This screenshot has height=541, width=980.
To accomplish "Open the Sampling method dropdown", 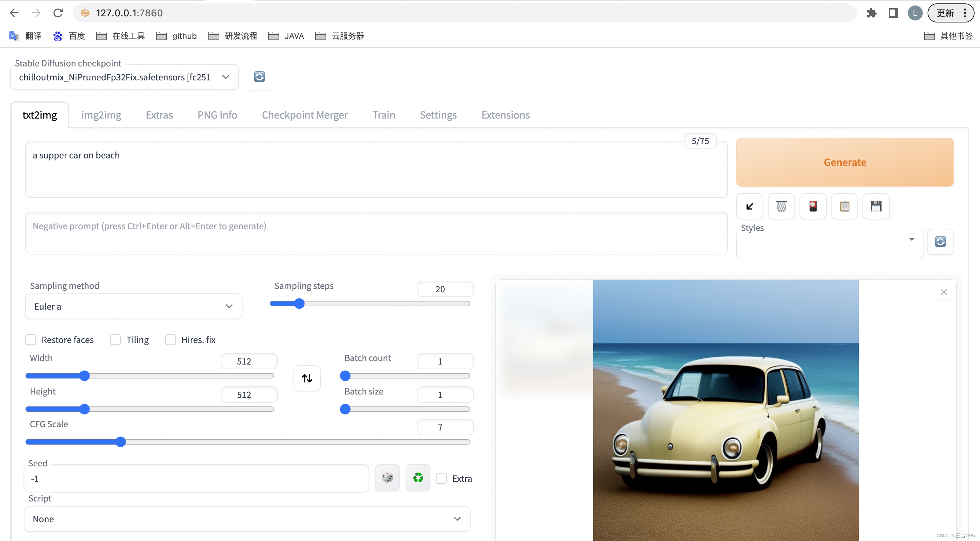I will point(133,307).
